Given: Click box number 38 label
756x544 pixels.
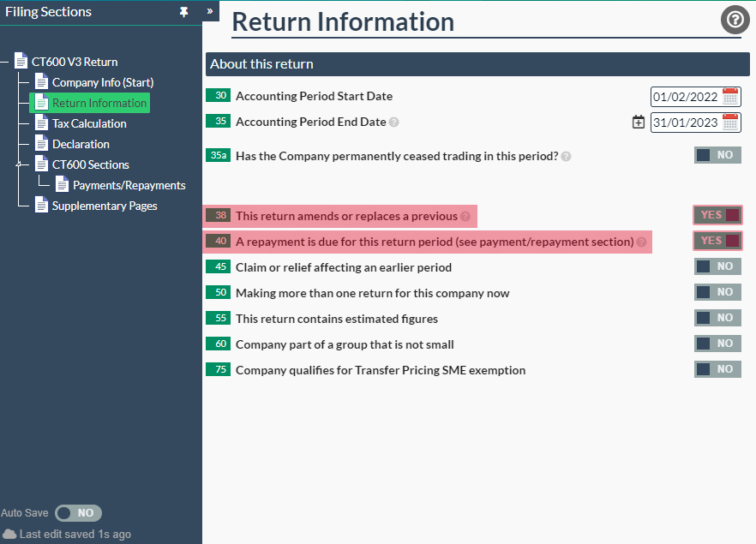Looking at the screenshot, I should click(x=218, y=215).
